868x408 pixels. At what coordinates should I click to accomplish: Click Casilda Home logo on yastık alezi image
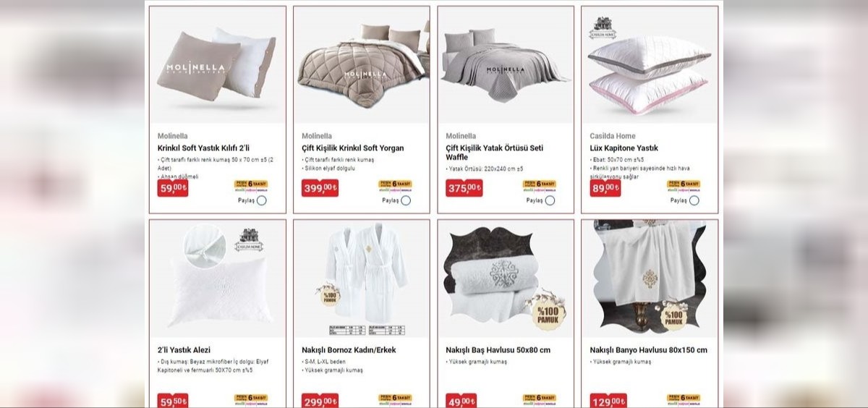[249, 240]
